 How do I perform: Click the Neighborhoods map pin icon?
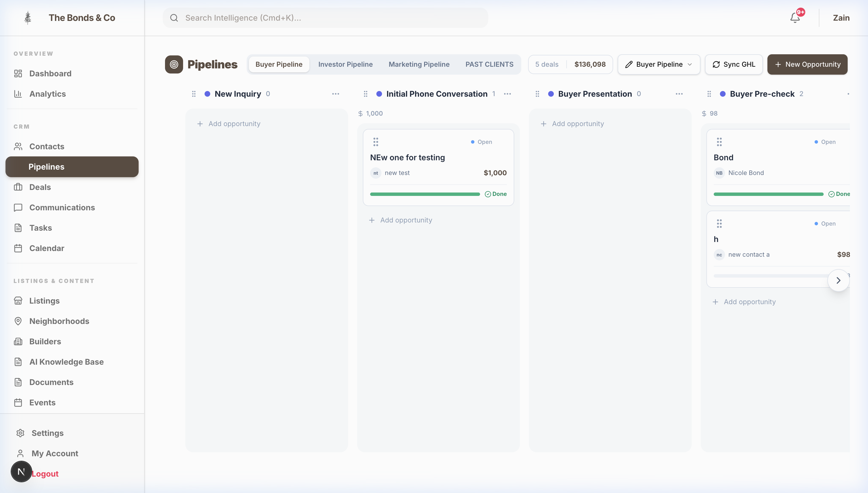point(18,321)
